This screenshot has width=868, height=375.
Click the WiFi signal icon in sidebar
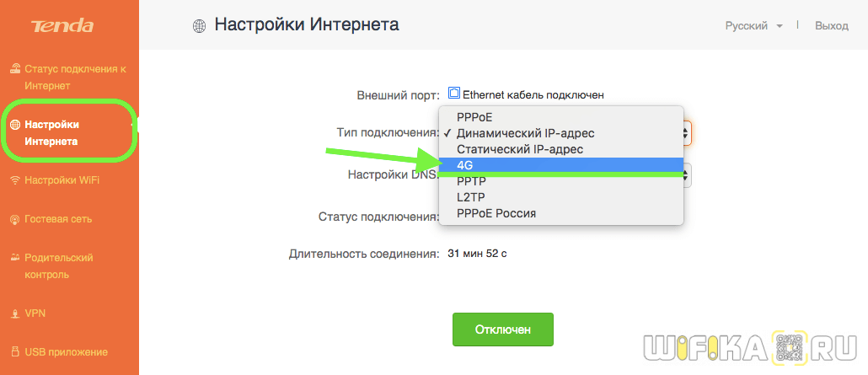pyautogui.click(x=14, y=180)
